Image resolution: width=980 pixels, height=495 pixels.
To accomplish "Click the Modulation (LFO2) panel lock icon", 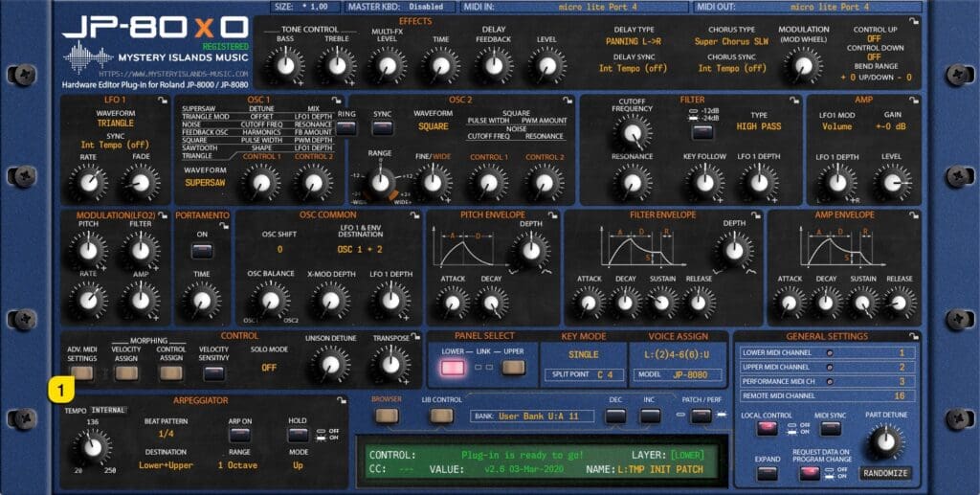I will (163, 215).
